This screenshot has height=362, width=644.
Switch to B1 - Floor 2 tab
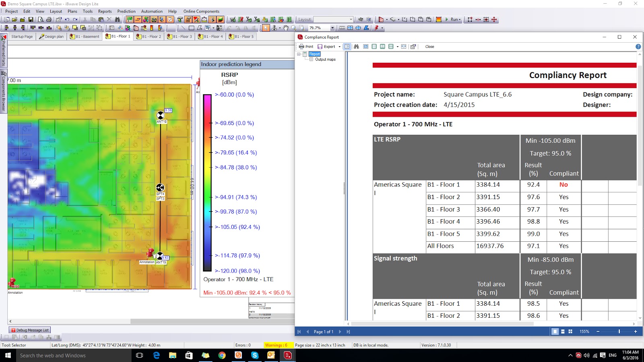pos(149,37)
